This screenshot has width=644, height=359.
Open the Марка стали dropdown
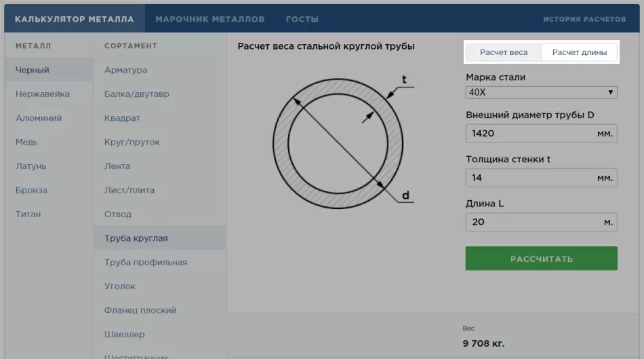click(541, 92)
